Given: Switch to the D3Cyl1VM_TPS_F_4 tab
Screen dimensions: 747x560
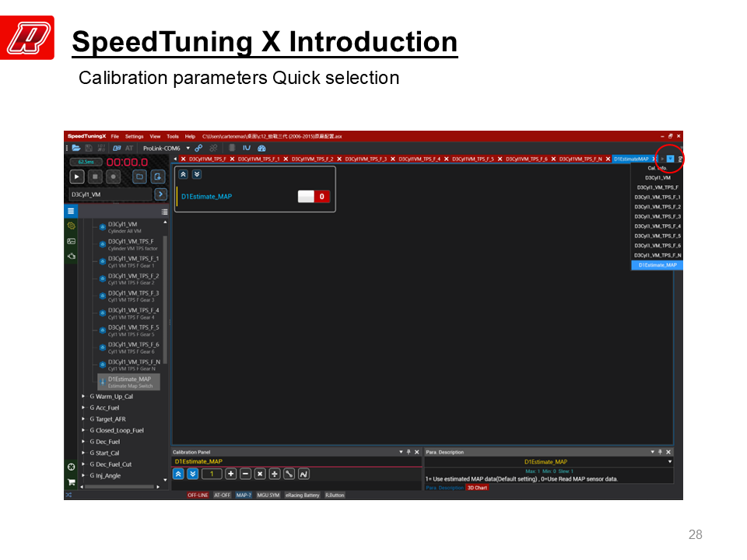Looking at the screenshot, I should [419, 159].
